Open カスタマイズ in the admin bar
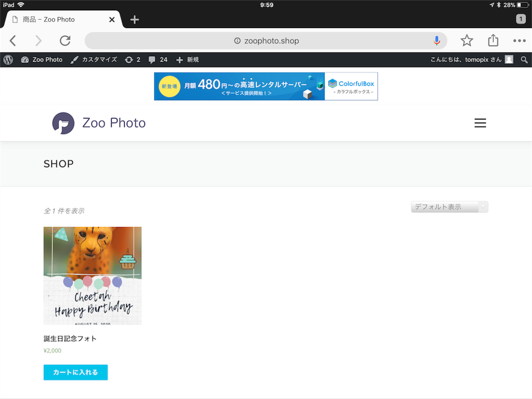Screen dimensions: 532x399 [x=94, y=60]
